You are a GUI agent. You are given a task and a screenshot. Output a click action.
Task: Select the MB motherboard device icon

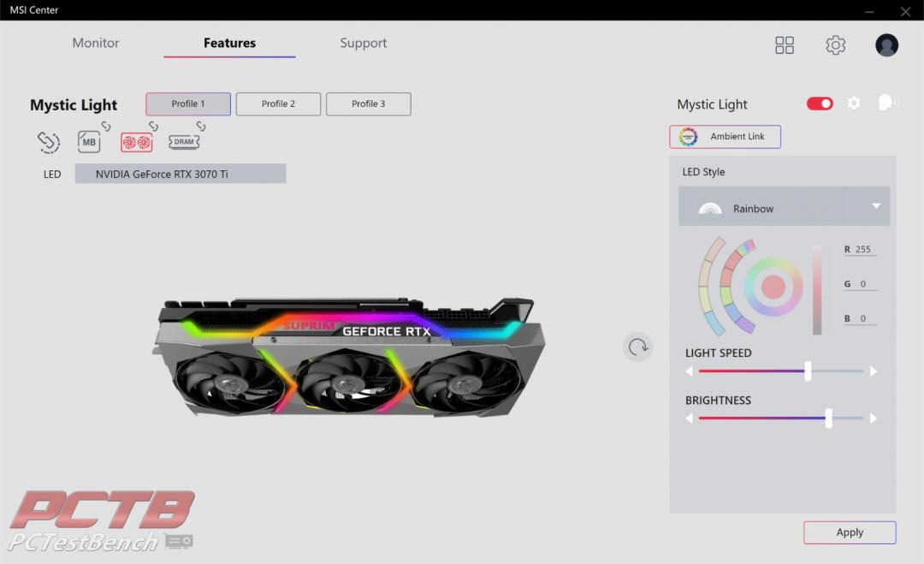(89, 142)
